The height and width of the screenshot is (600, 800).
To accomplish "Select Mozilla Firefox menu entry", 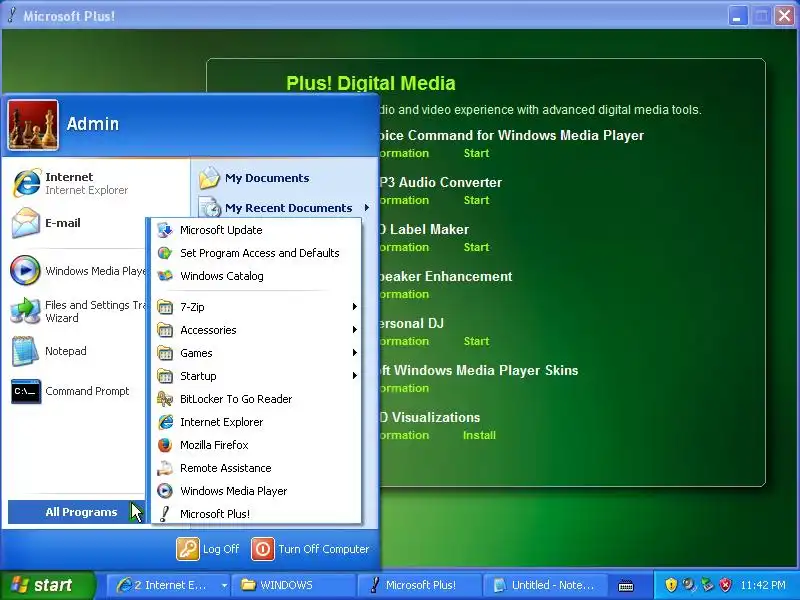I will 256,445.
